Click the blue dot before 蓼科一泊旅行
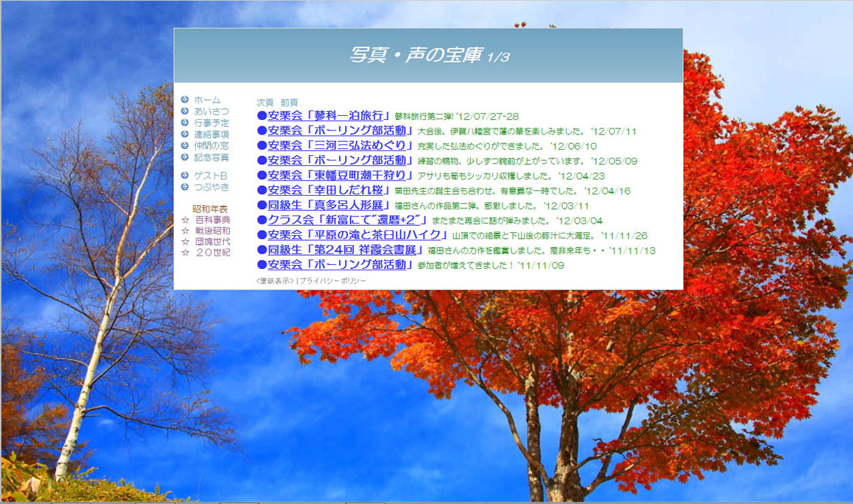Screen dimensions: 853x504 point(262,116)
